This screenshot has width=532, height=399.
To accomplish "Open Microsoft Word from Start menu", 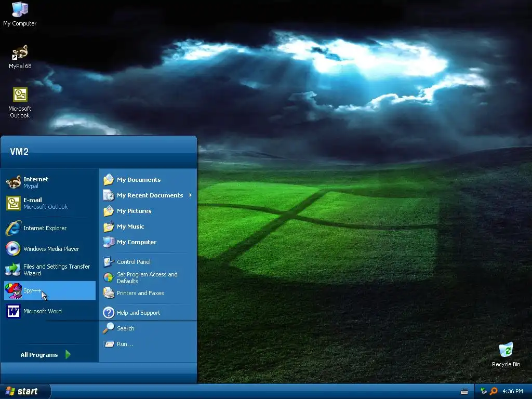I will pyautogui.click(x=50, y=311).
